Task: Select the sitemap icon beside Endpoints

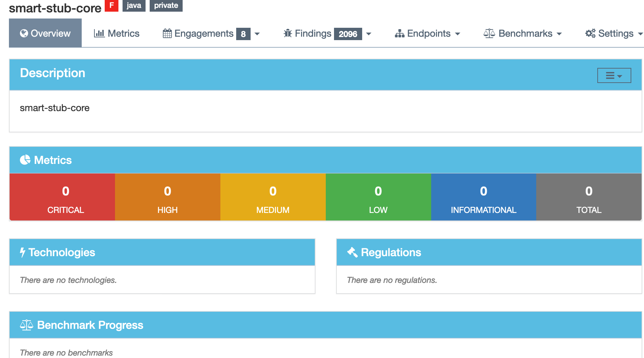Action: [x=400, y=33]
